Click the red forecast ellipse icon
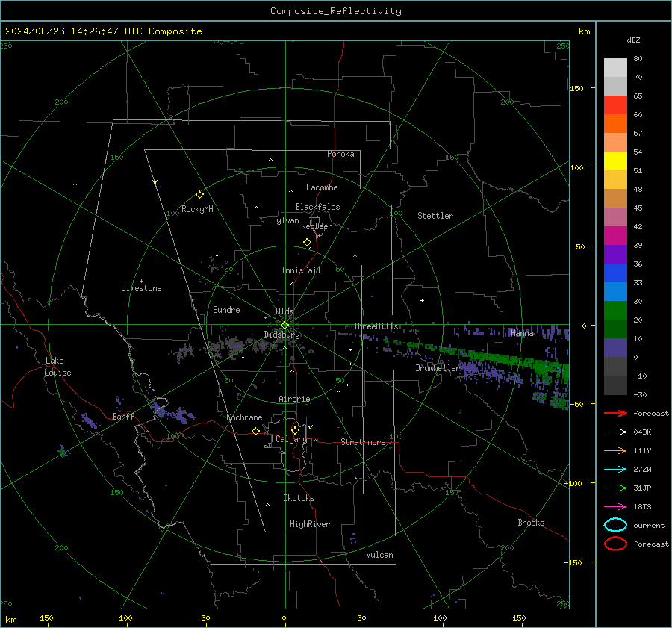 point(615,544)
